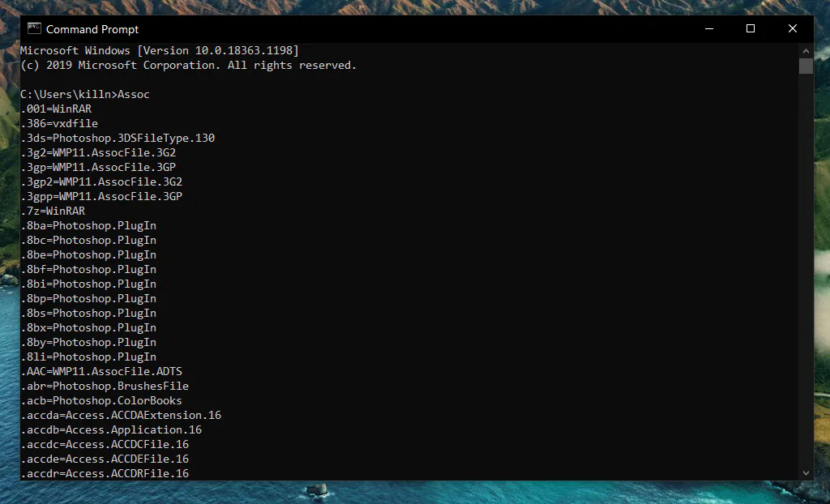Click the .accdr=Access.ACCDRFile.16 line
Viewport: 830px width, 504px height.
[105, 473]
